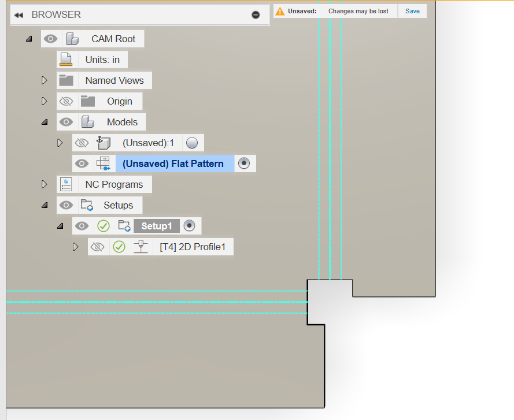Click the NC Programs G-code icon
The width and height of the screenshot is (514, 420).
(66, 184)
